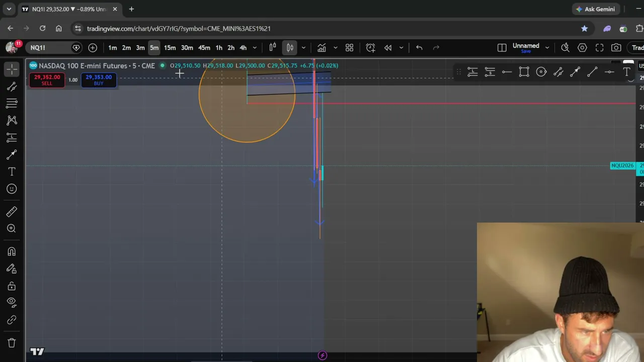The image size is (644, 362).
Task: Switch to the 4h timeframe
Action: point(243,48)
